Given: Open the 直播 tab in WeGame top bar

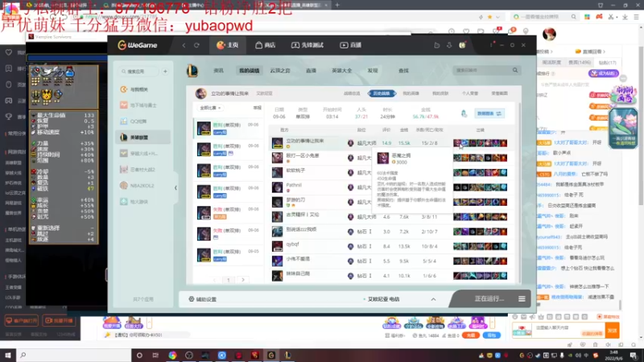Looking at the screenshot, I should 351,45.
